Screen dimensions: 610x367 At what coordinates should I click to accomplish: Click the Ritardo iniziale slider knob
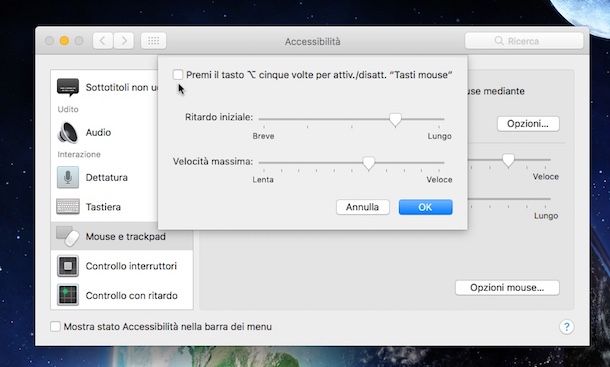point(395,119)
